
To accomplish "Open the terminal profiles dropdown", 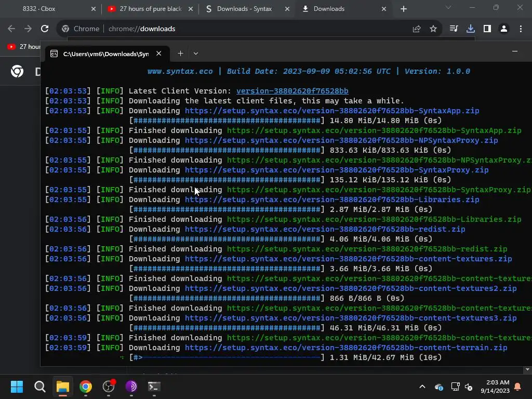I will (196, 54).
